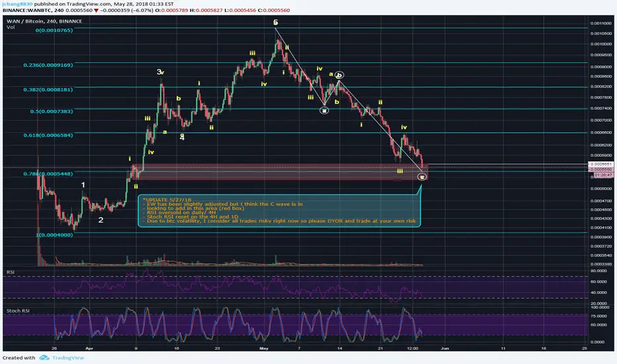This screenshot has height=364, width=617.
Task: Click the 0.0005651 white price tag
Action: [600, 164]
